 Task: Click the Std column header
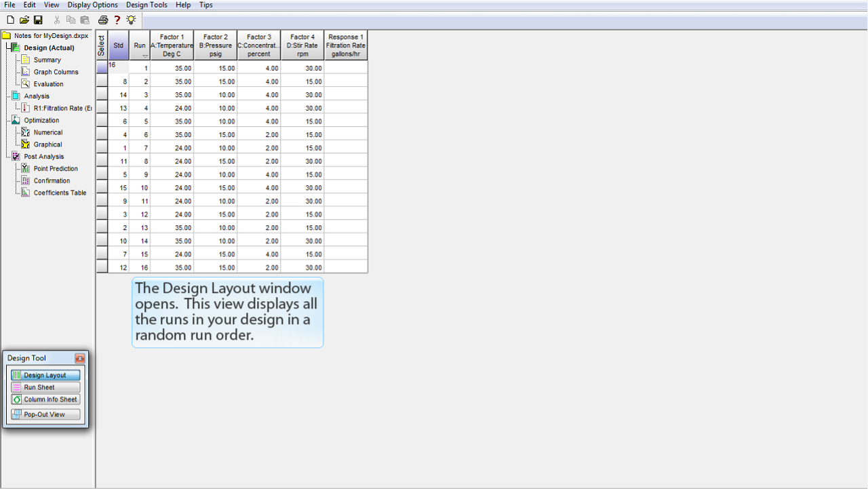[x=119, y=45]
